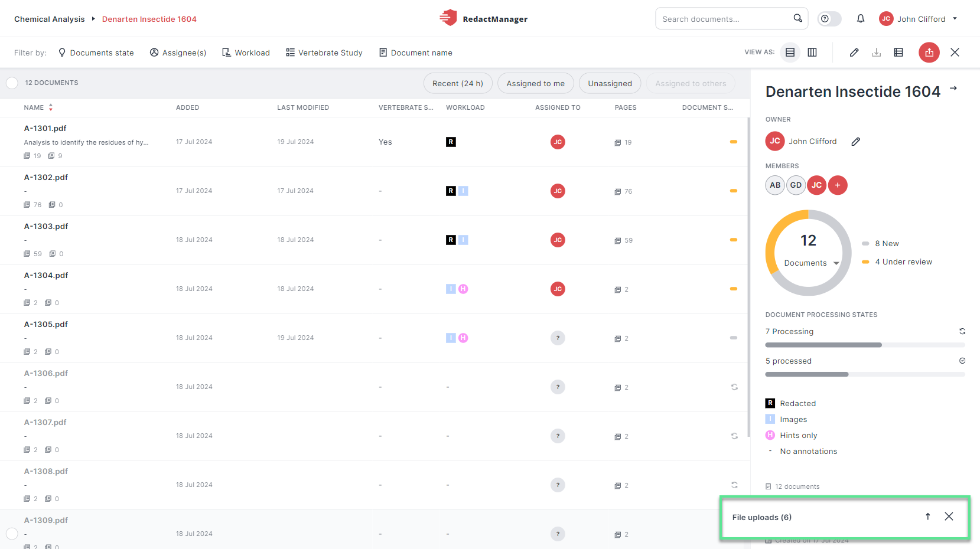Filter by 8 New status
This screenshot has width=980, height=549.
tap(880, 243)
